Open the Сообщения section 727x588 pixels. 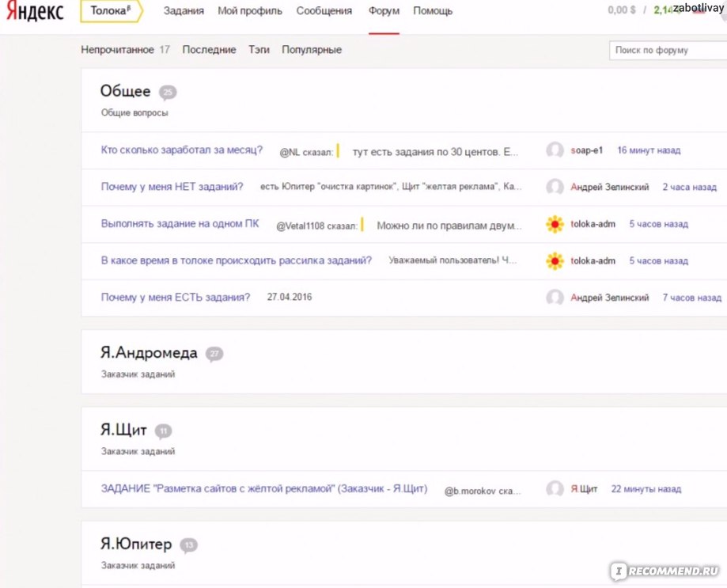tap(324, 11)
